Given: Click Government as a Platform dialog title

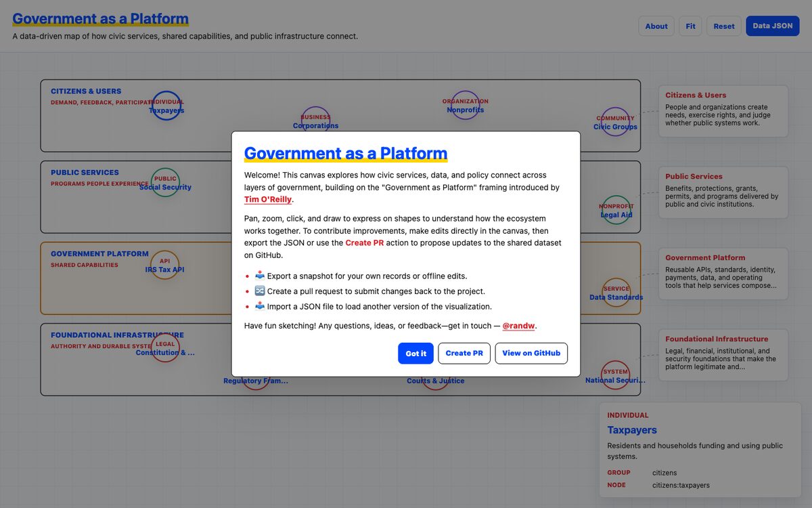Looking at the screenshot, I should [346, 153].
